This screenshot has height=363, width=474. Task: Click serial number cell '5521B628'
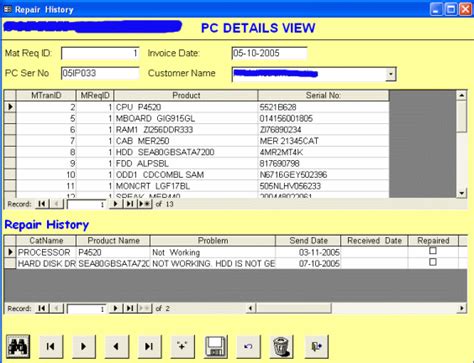coord(323,107)
